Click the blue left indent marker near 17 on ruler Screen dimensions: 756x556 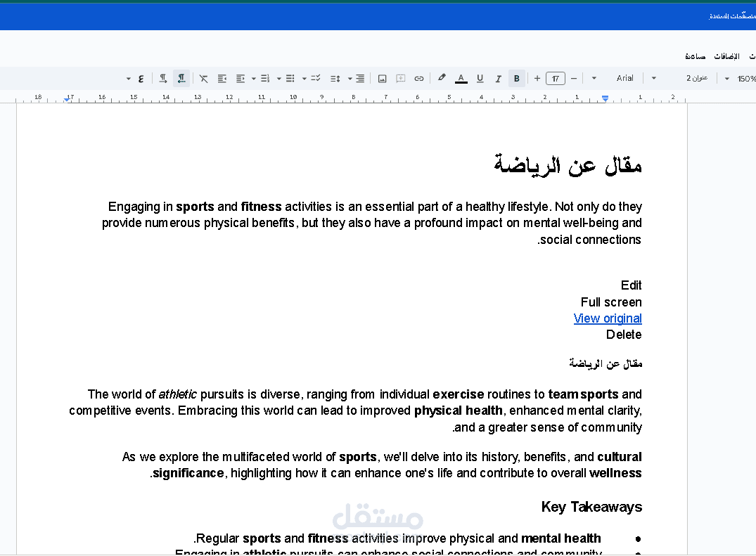(x=67, y=99)
